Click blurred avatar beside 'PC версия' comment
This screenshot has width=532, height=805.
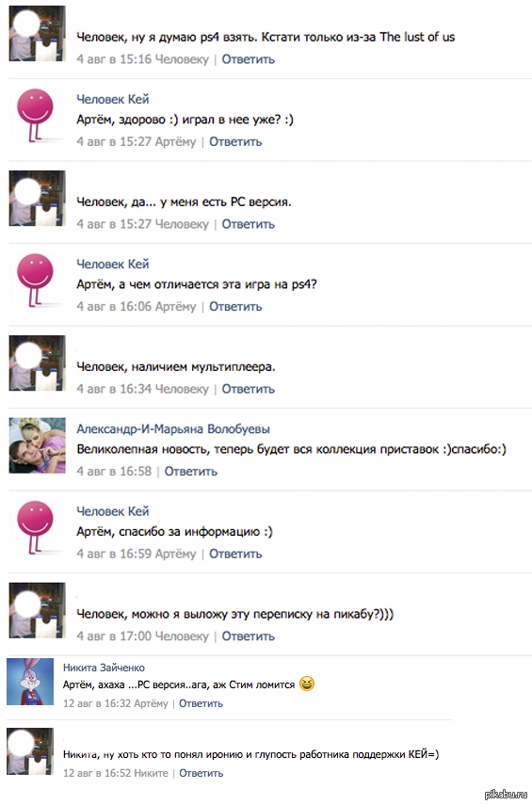(37, 198)
